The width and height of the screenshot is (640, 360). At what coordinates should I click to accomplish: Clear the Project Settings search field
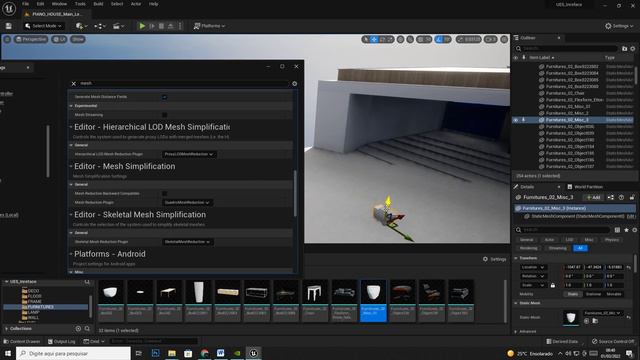73,83
